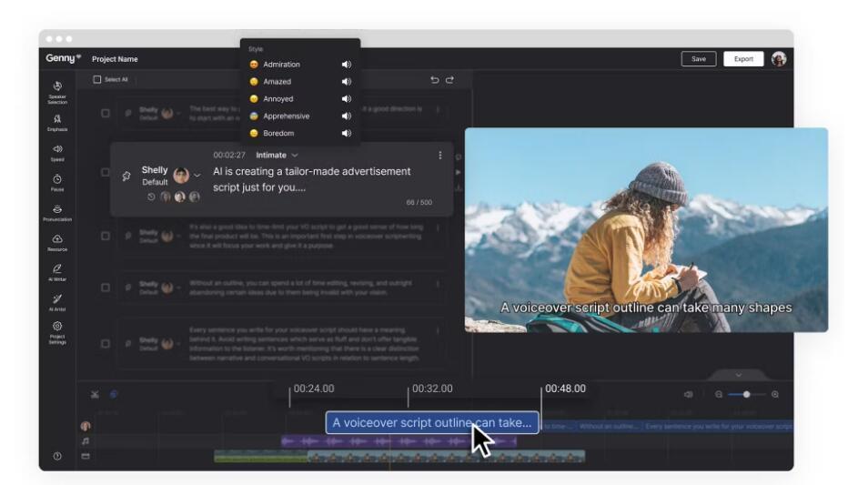
Task: Expand the Intimate style dropdown
Action: [277, 155]
